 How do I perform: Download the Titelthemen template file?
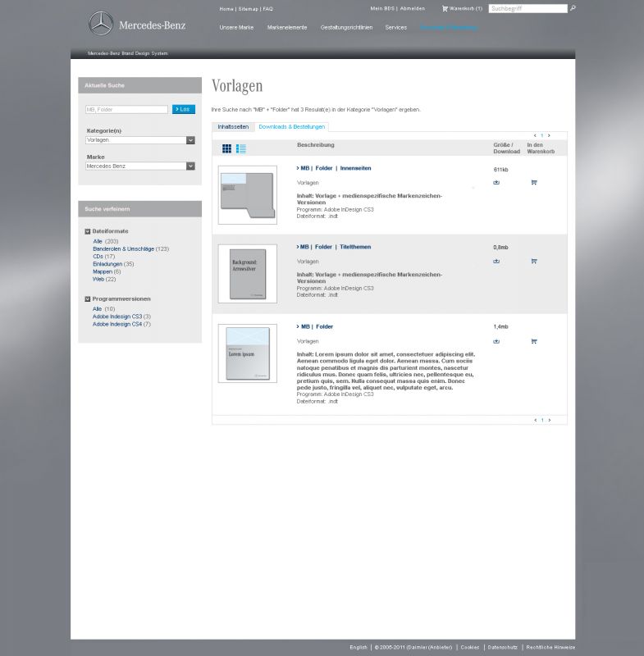pos(496,261)
